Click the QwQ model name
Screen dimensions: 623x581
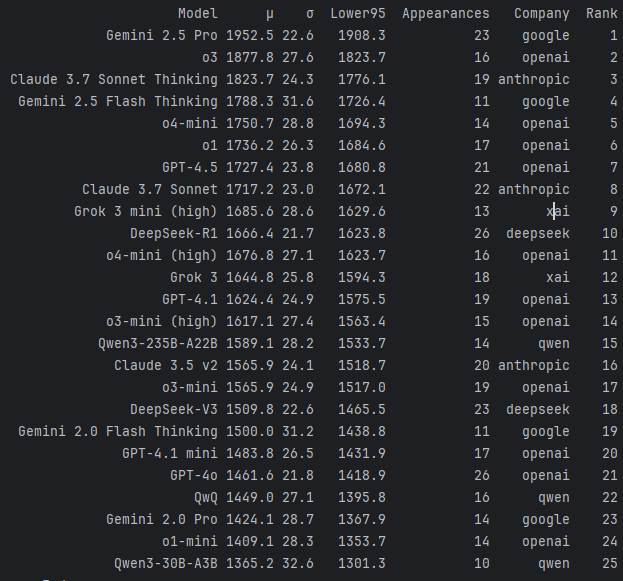click(206, 498)
